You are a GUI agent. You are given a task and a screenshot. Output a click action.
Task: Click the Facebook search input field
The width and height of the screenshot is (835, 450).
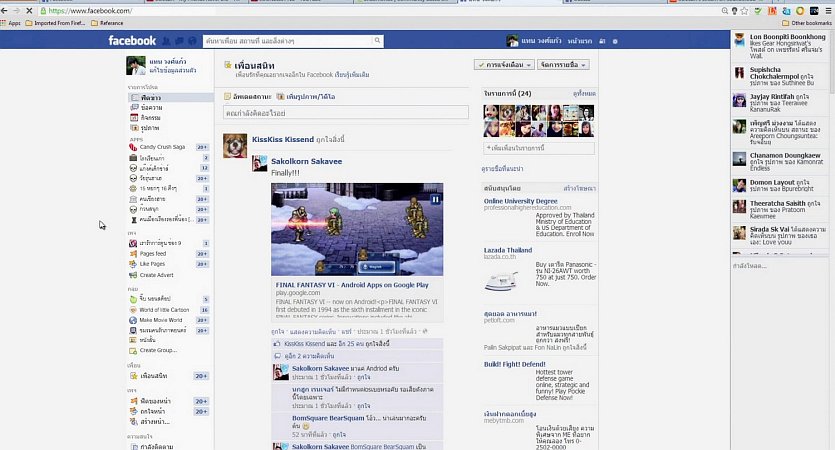(265, 41)
